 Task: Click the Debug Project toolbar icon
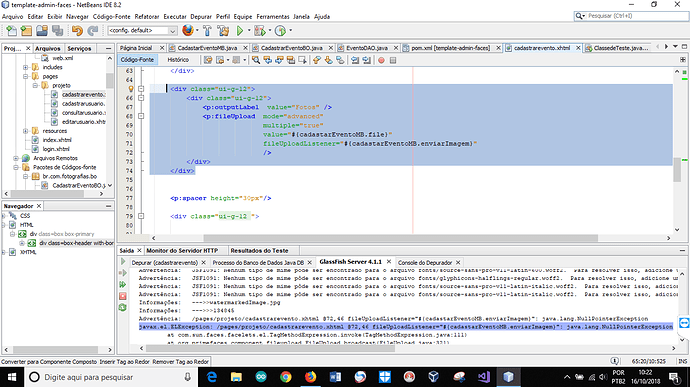click(260, 30)
